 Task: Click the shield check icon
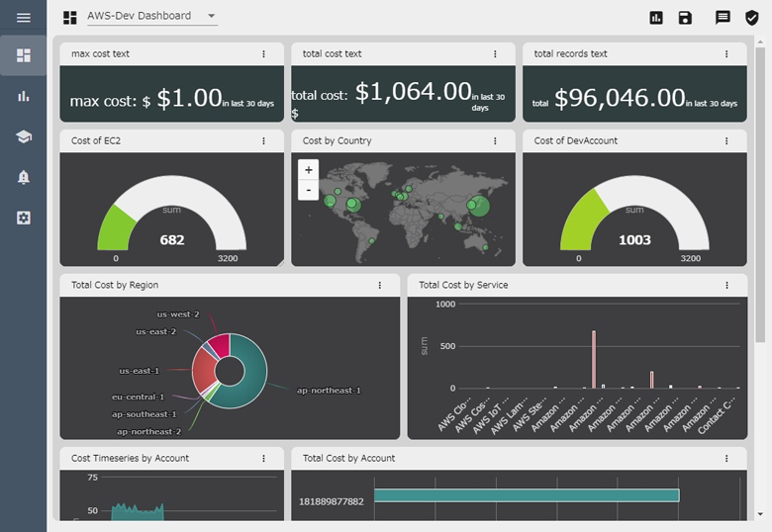(751, 18)
